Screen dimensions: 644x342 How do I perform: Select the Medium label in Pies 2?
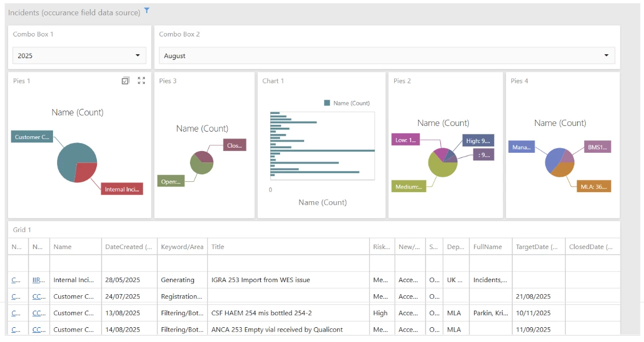point(409,186)
